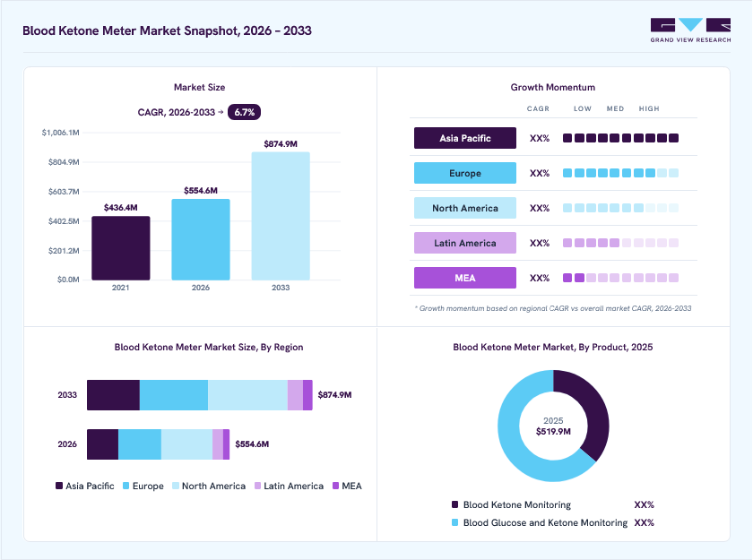Click the MED column header
The image size is (753, 560).
coord(615,109)
